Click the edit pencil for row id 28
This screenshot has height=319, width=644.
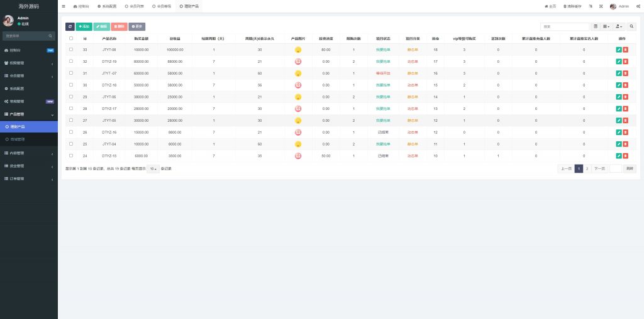click(x=619, y=109)
